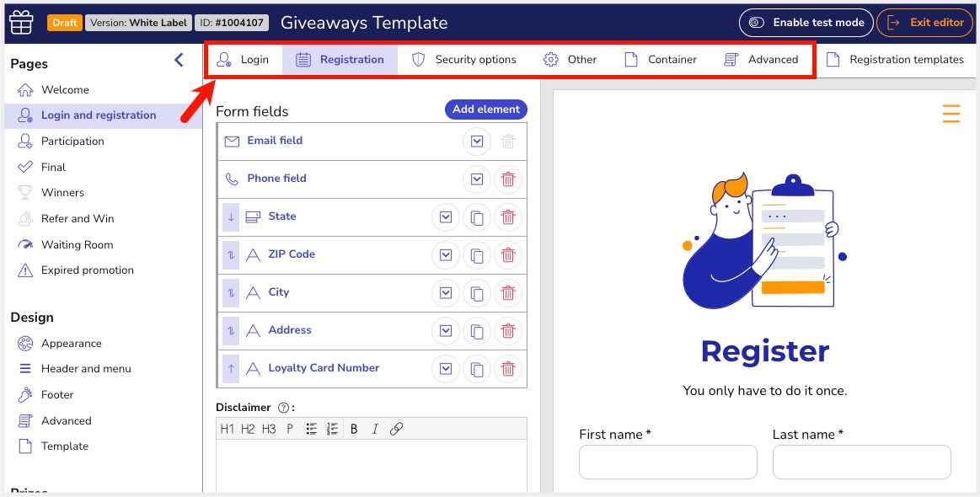The width and height of the screenshot is (980, 497).
Task: Open the hamburger menu in preview
Action: (951, 113)
